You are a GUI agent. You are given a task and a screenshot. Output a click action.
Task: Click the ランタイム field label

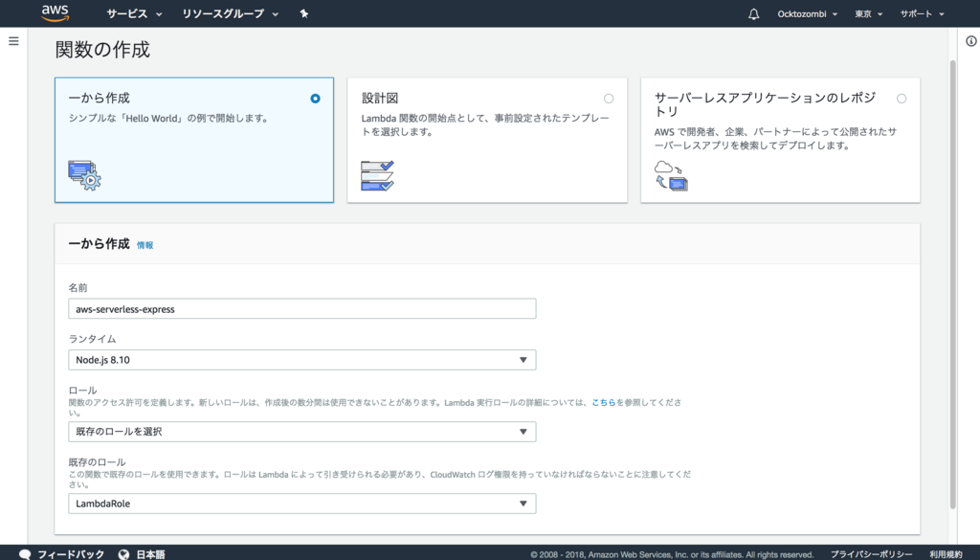(x=92, y=339)
